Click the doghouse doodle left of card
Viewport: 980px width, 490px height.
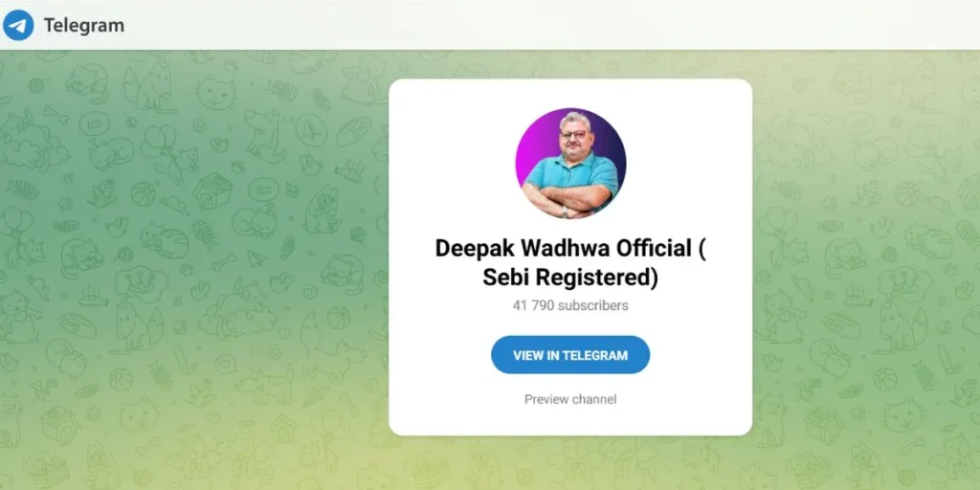[x=212, y=191]
